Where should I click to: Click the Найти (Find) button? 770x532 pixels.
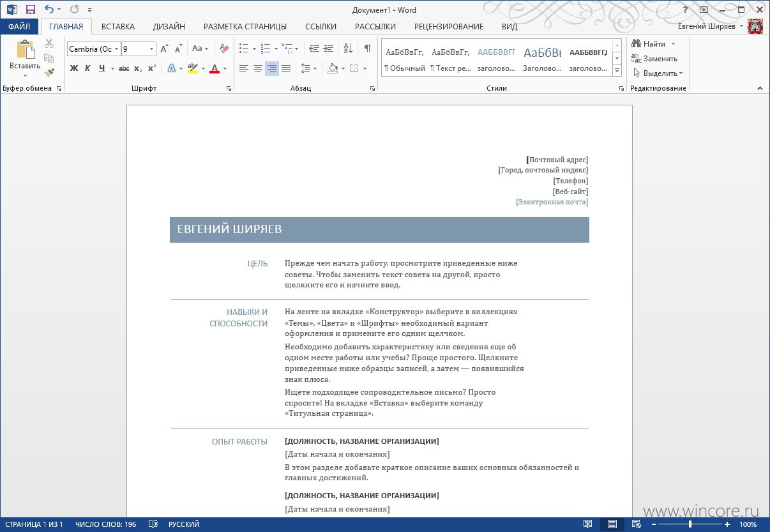(x=653, y=44)
